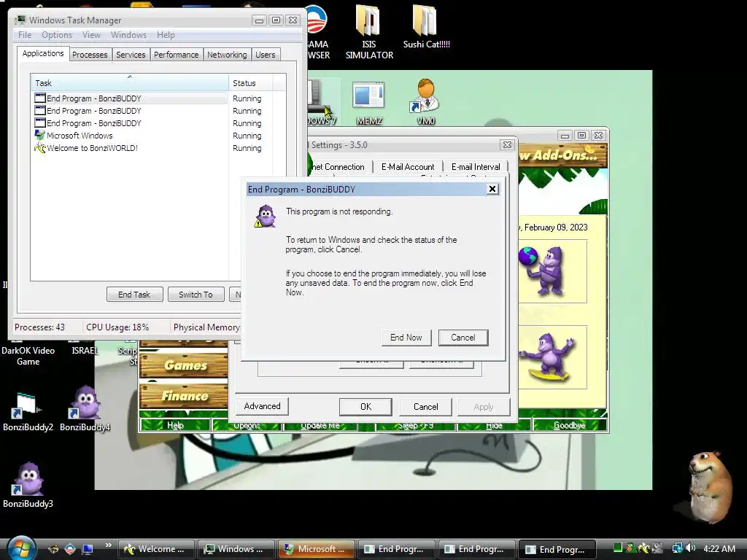The height and width of the screenshot is (560, 747).
Task: Click the Add-Ons banner in BonziWORLD
Action: [562, 155]
